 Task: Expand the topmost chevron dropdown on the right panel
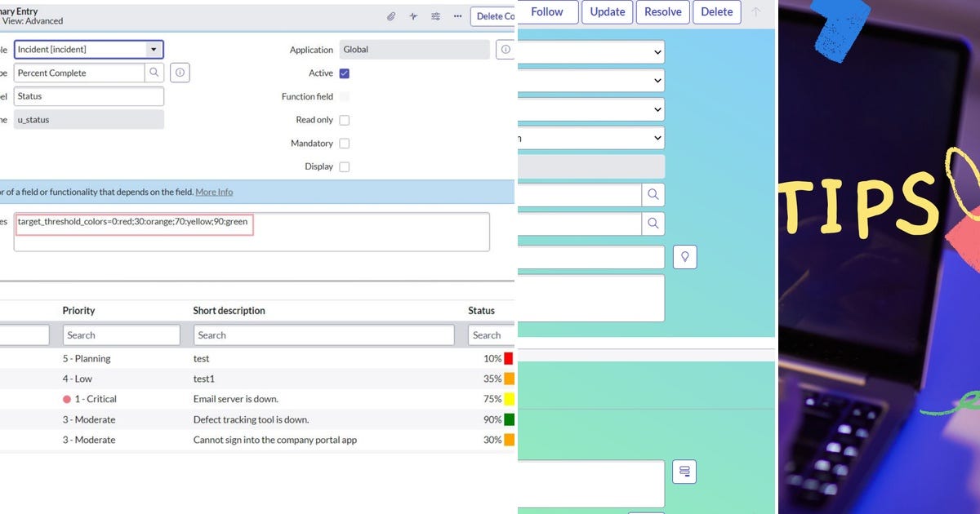[656, 51]
